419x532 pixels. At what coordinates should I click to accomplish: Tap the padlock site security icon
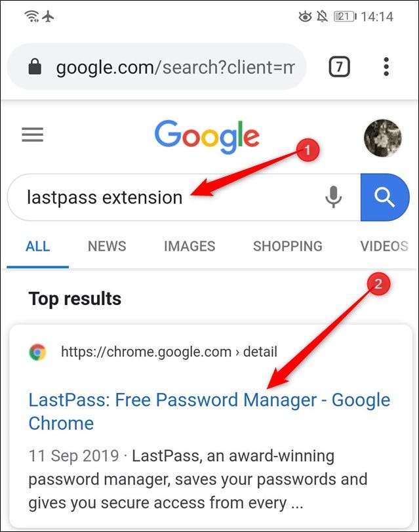tap(35, 66)
